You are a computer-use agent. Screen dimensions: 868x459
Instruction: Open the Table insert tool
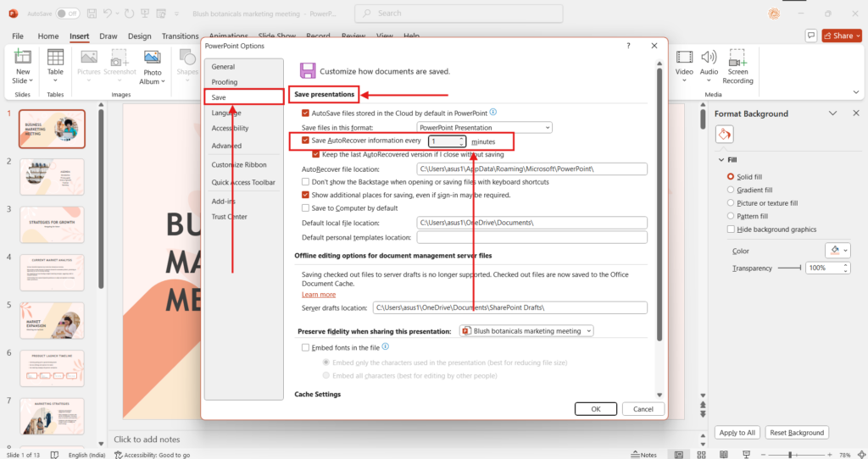coord(55,58)
